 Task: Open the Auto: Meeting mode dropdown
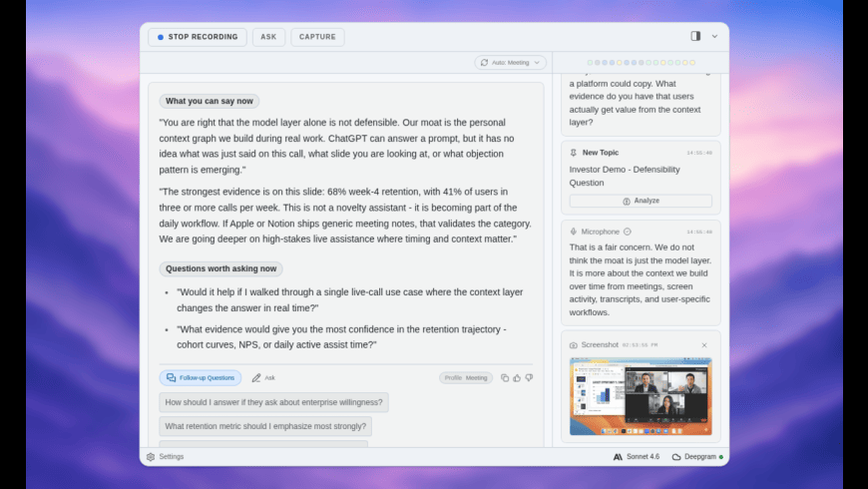pyautogui.click(x=510, y=63)
